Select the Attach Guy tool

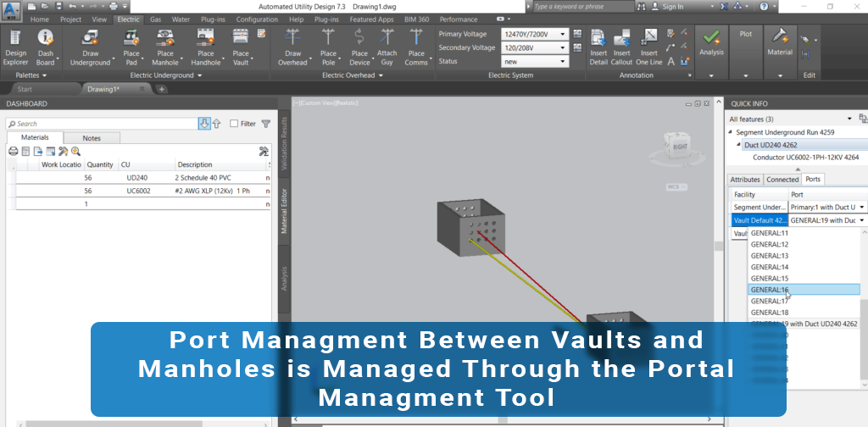point(387,47)
